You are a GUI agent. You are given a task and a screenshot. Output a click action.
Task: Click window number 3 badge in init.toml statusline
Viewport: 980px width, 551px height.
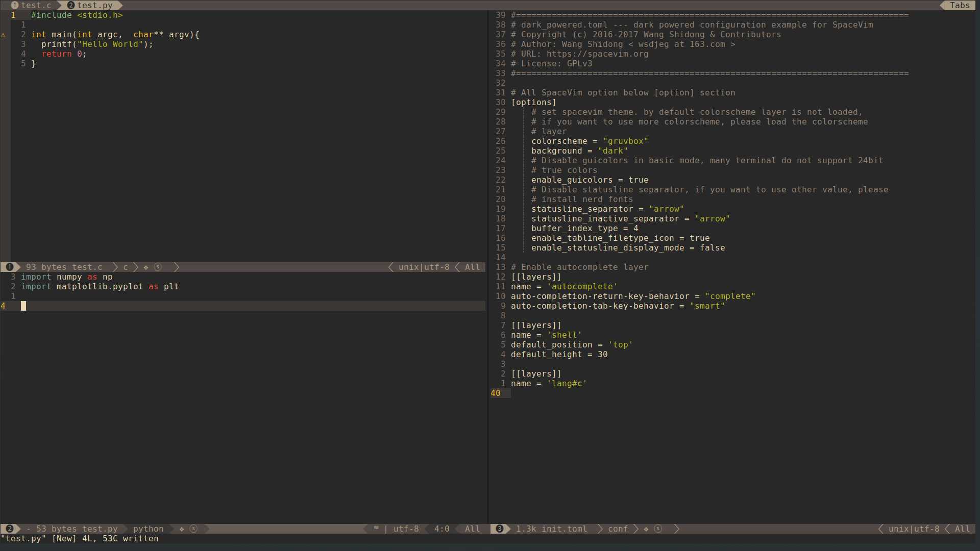(x=500, y=529)
